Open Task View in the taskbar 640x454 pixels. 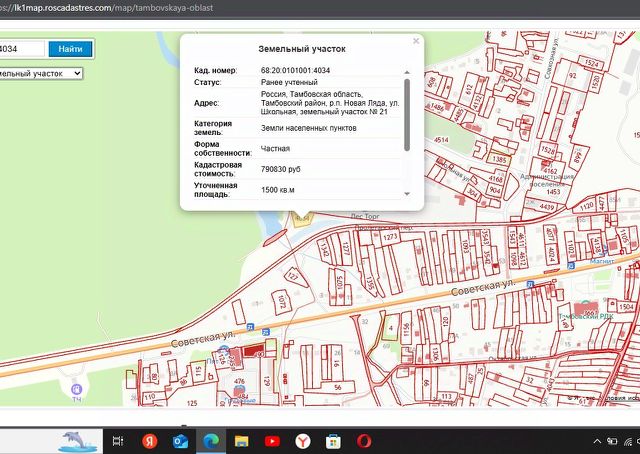click(118, 441)
